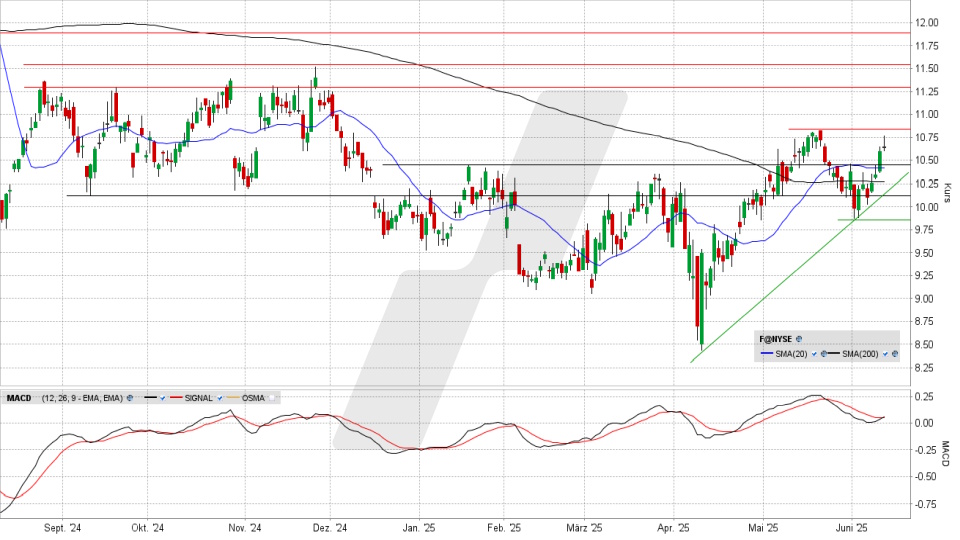Click the Dez. '24 date label
Image resolution: width=960 pixels, height=540 pixels.
[x=329, y=528]
